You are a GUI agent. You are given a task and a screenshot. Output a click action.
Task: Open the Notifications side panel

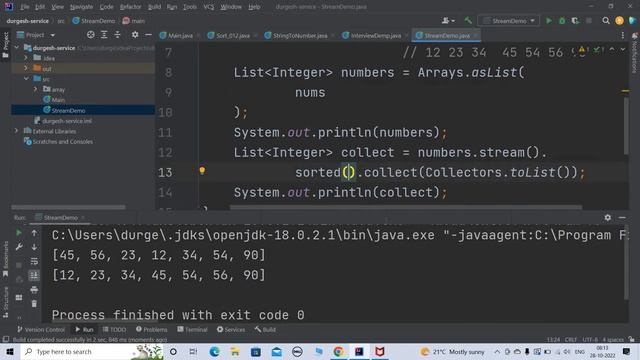(635, 53)
